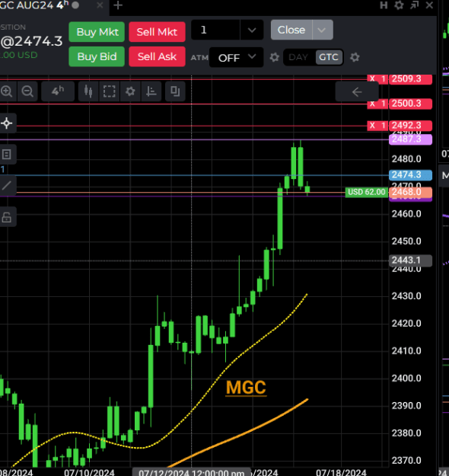Screen dimensions: 449x476
Task: Cancel the 2509.3 order with X
Action: tap(372, 78)
